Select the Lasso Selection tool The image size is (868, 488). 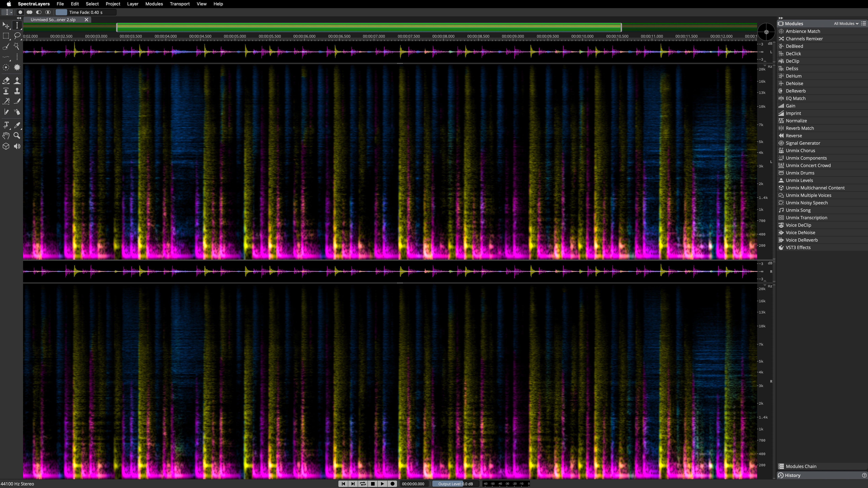click(x=17, y=36)
